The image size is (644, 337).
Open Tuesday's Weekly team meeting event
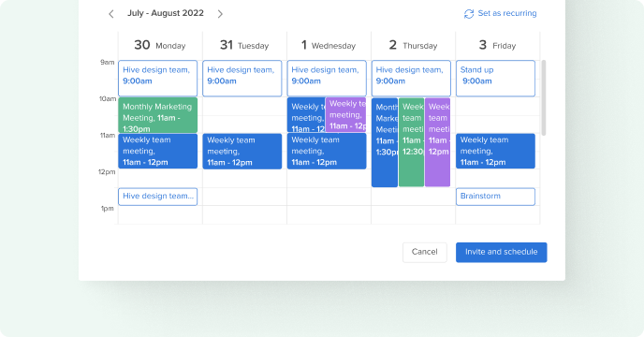coord(242,152)
